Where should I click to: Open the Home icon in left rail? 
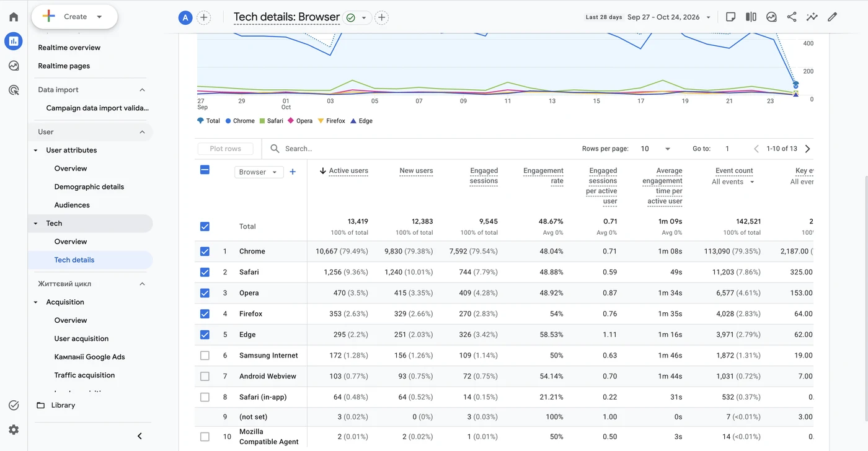pyautogui.click(x=14, y=17)
